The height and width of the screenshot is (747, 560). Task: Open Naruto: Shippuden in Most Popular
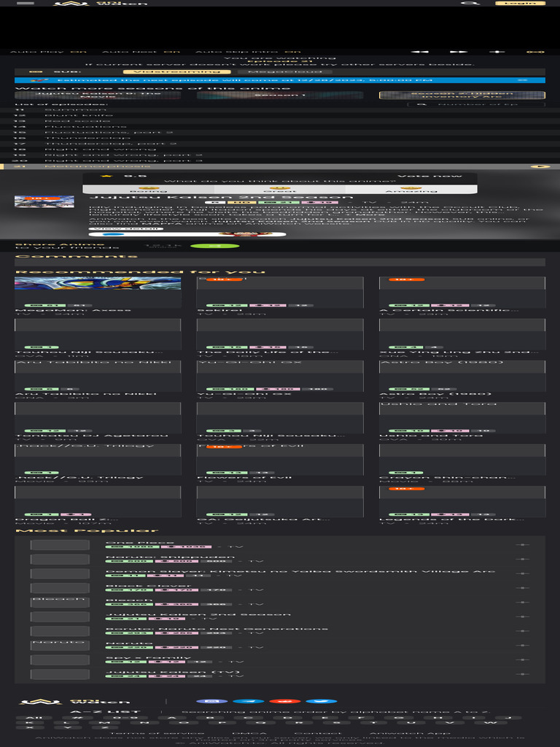click(170, 557)
